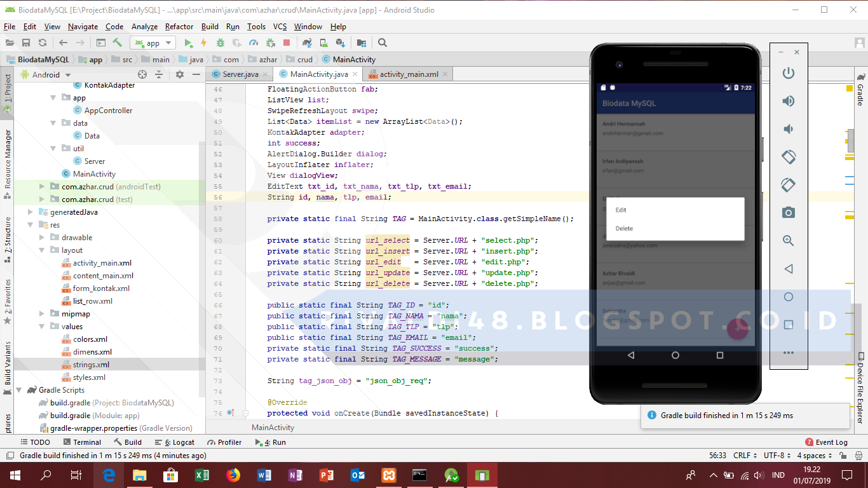Run the app using the green play icon
Image resolution: width=868 pixels, height=488 pixels.
click(x=188, y=43)
